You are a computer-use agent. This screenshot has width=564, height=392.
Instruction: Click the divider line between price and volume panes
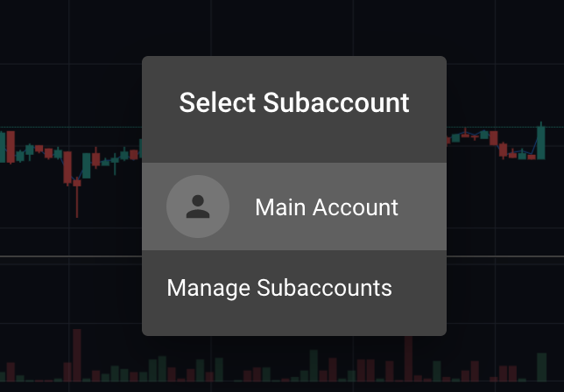pyautogui.click(x=71, y=256)
